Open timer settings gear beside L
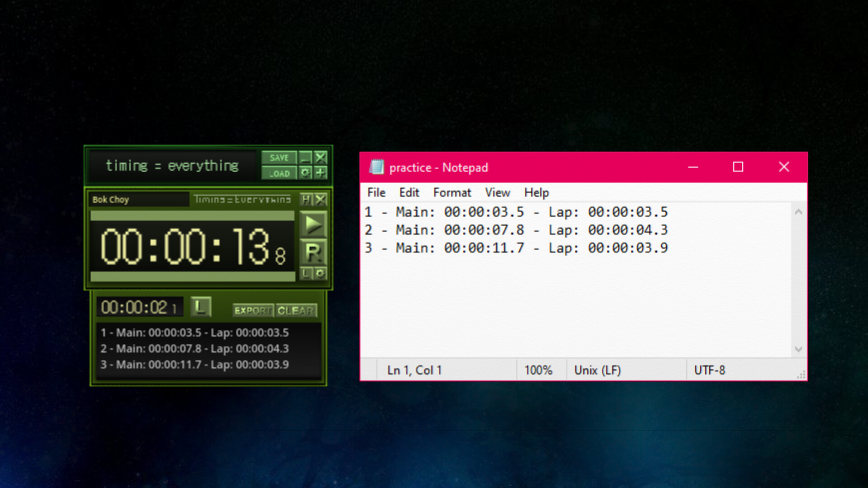This screenshot has height=488, width=868. pos(320,273)
